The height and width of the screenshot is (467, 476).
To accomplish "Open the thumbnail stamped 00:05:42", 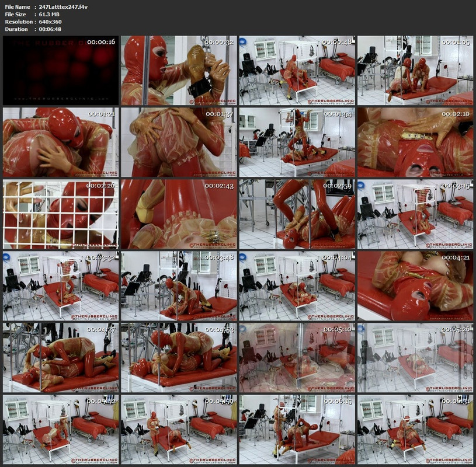I will click(x=61, y=430).
